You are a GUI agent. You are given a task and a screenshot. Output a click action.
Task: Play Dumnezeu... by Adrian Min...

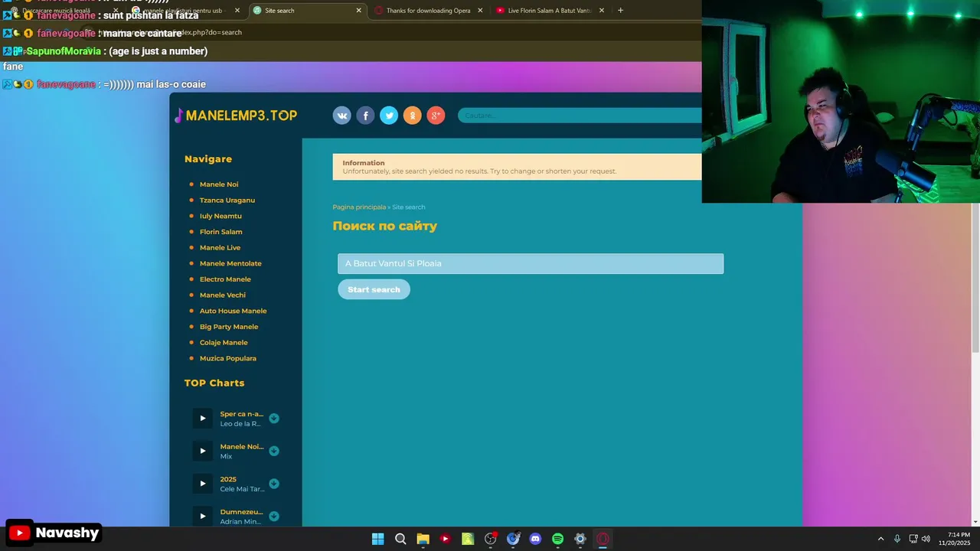pos(202,516)
